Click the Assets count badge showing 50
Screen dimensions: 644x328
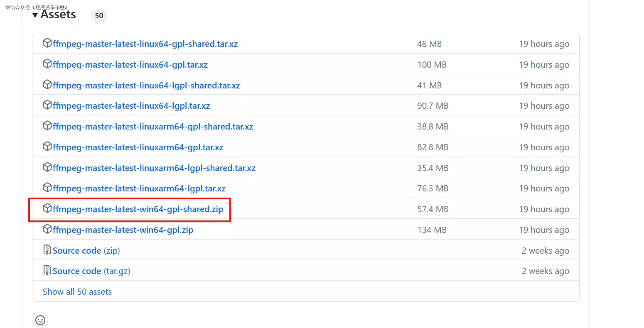tap(99, 16)
